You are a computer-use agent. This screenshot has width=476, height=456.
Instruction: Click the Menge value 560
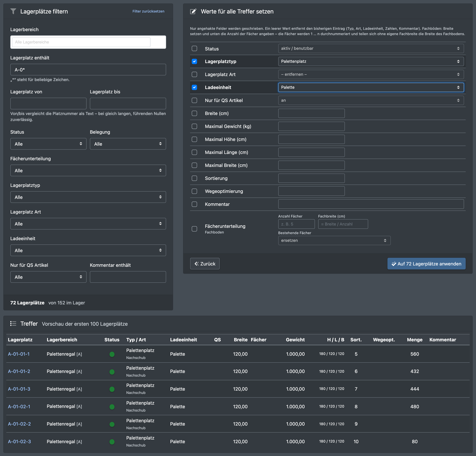click(x=415, y=354)
